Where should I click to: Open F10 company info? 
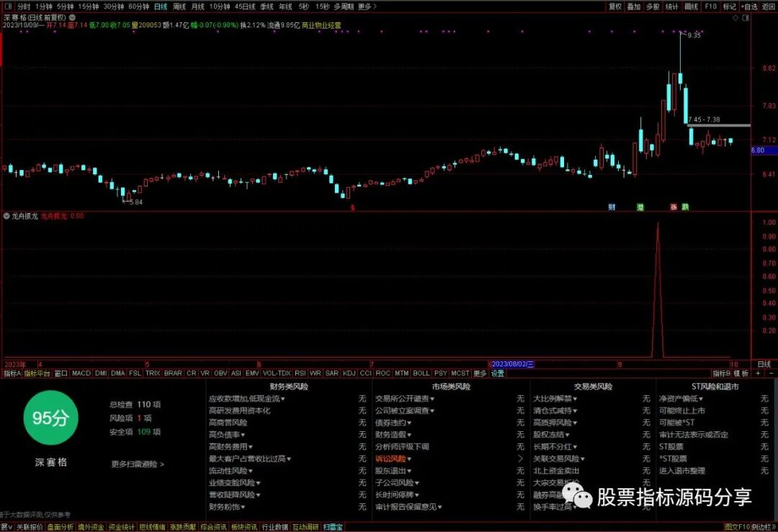pos(710,6)
